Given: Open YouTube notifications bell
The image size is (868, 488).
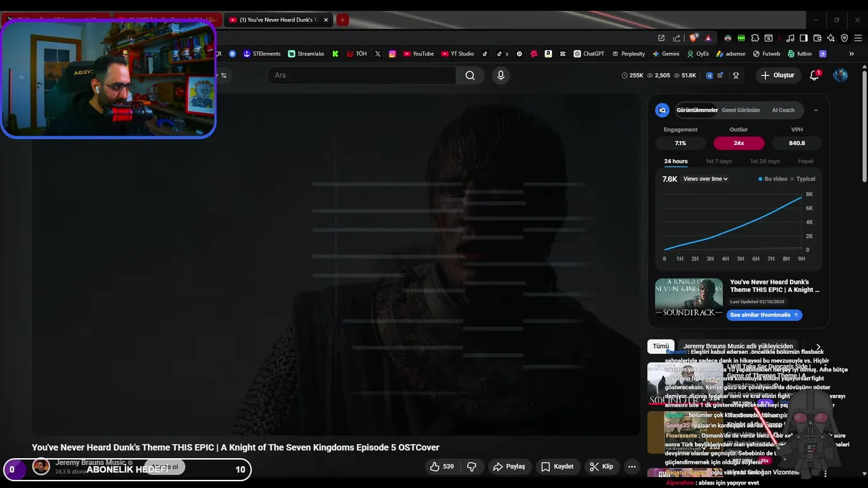Looking at the screenshot, I should click(815, 75).
